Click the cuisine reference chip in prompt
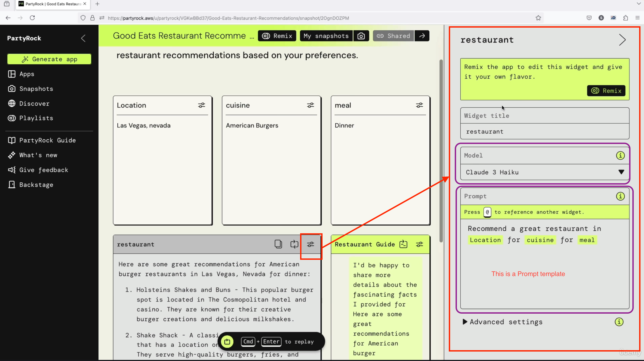 [x=540, y=240]
